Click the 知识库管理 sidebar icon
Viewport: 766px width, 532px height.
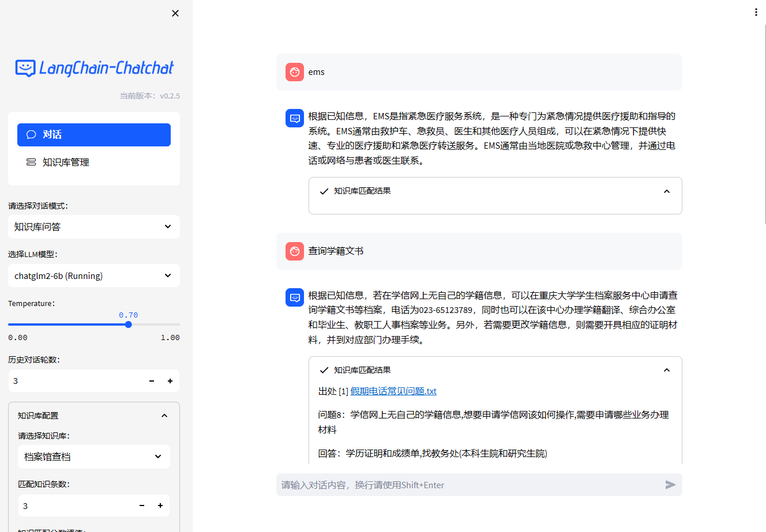click(x=31, y=162)
